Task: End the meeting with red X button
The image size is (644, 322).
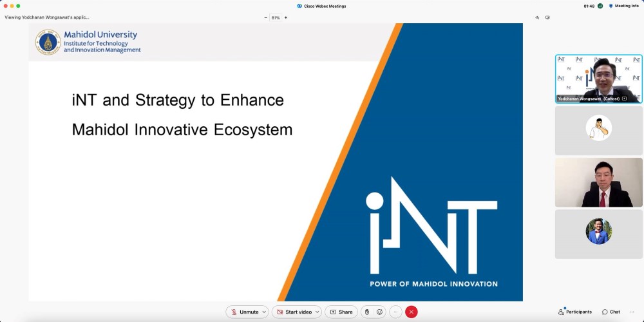Action: (412, 312)
